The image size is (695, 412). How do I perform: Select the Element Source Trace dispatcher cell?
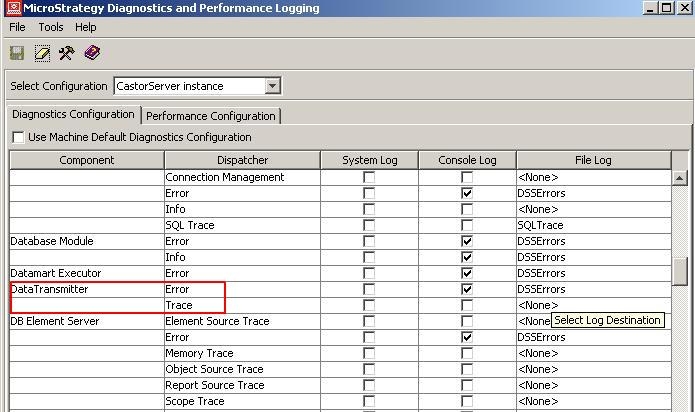point(242,321)
